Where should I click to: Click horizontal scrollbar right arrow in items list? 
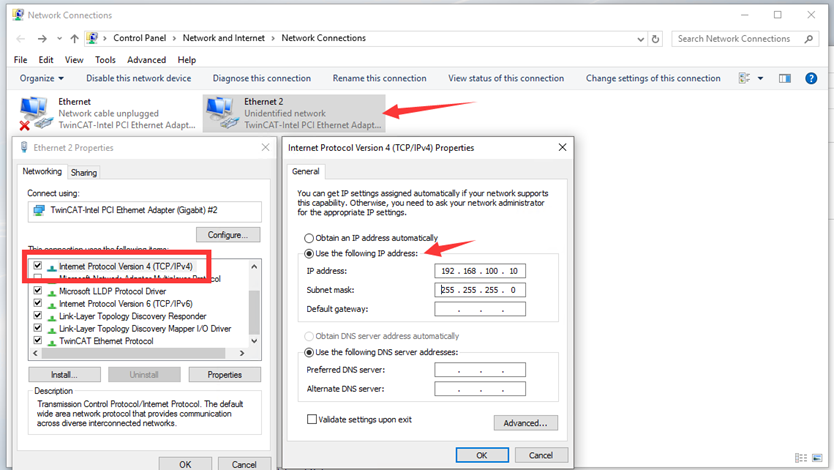coord(242,353)
